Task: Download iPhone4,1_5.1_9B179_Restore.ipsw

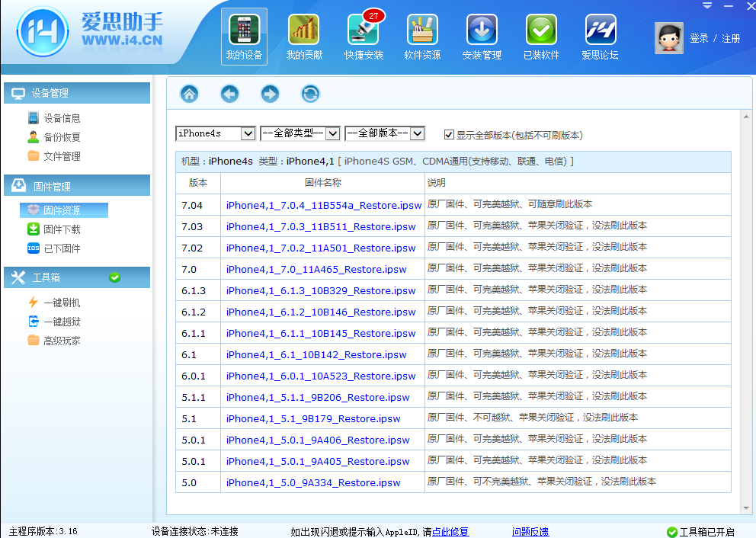Action: coord(313,419)
